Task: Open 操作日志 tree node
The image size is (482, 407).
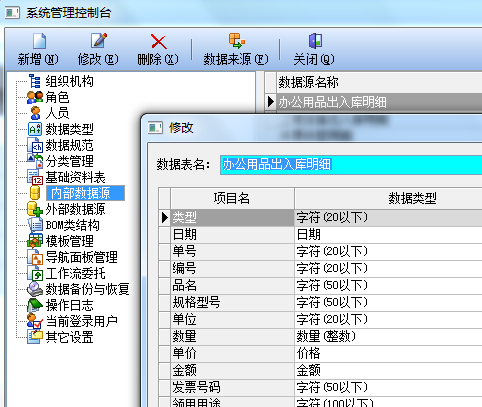Action: 69,305
